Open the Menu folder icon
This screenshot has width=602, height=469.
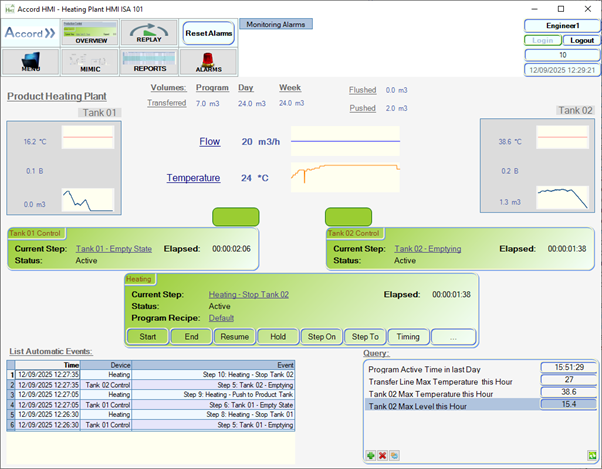click(x=32, y=62)
